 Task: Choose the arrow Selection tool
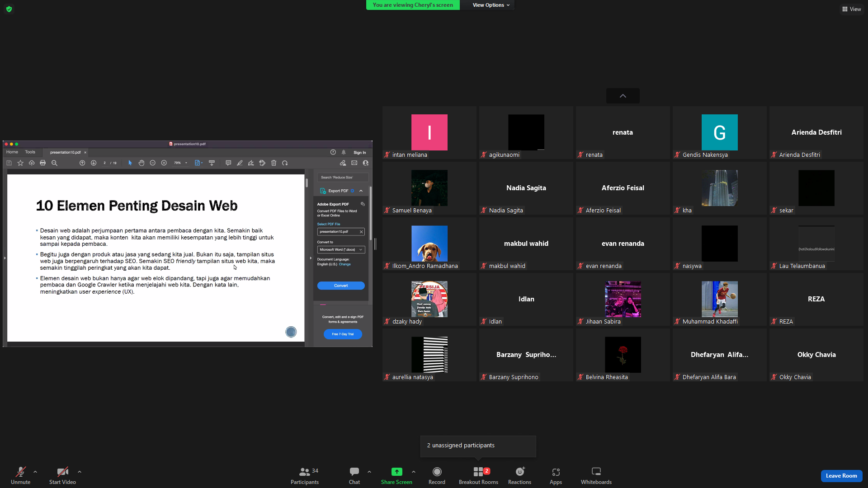[130, 163]
